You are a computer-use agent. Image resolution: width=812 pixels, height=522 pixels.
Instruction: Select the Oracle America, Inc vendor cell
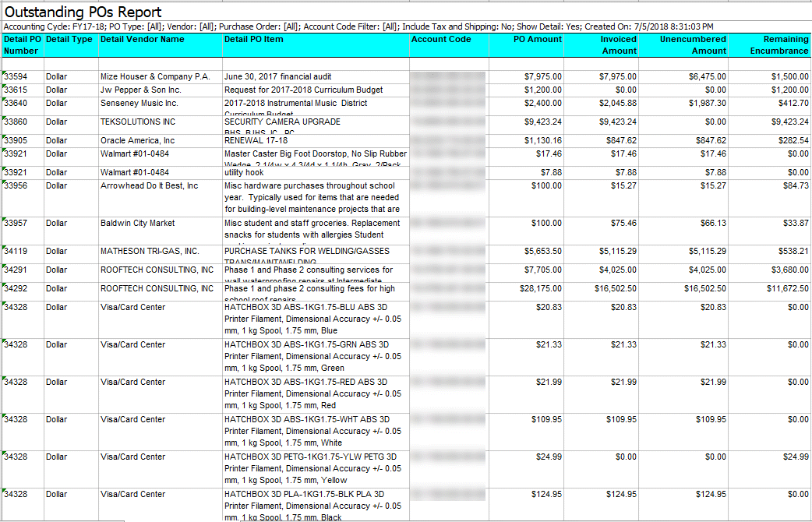coord(137,141)
